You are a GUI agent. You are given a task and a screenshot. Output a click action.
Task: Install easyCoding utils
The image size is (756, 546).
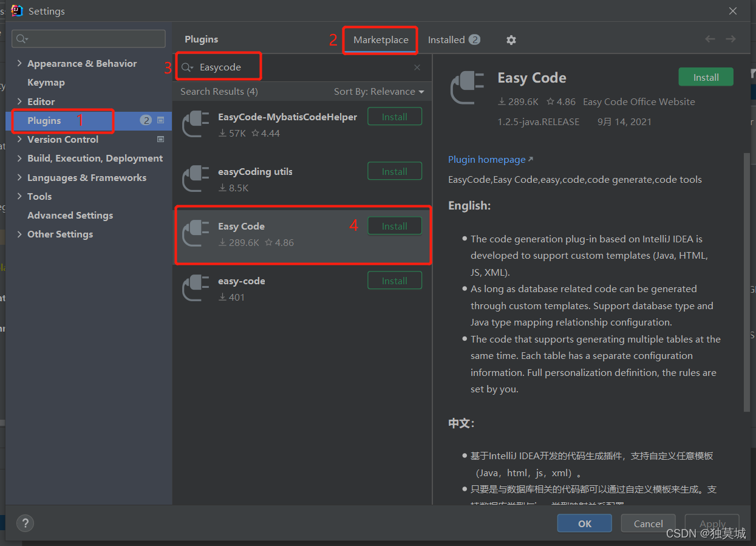coord(395,171)
